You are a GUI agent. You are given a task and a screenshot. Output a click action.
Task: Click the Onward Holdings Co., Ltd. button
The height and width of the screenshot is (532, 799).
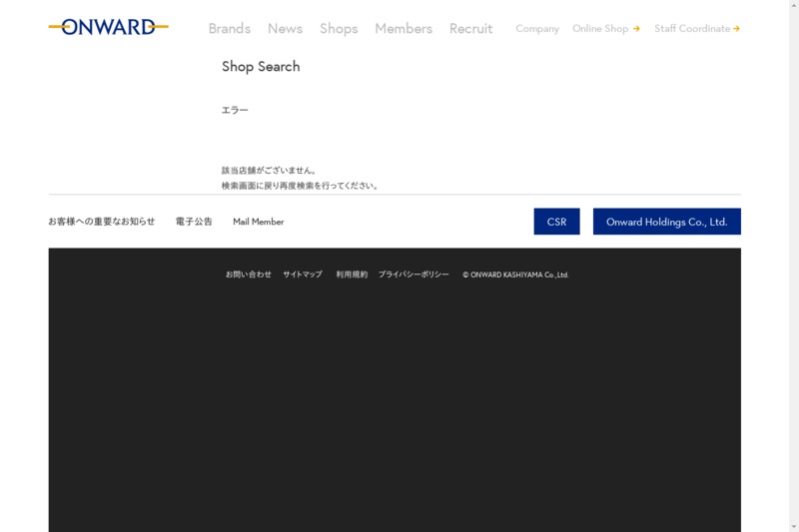point(666,222)
